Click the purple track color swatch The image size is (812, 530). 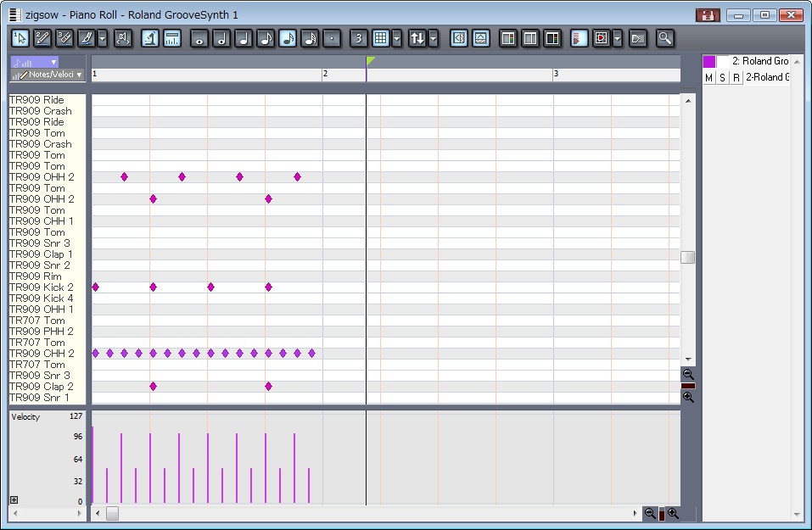click(709, 61)
